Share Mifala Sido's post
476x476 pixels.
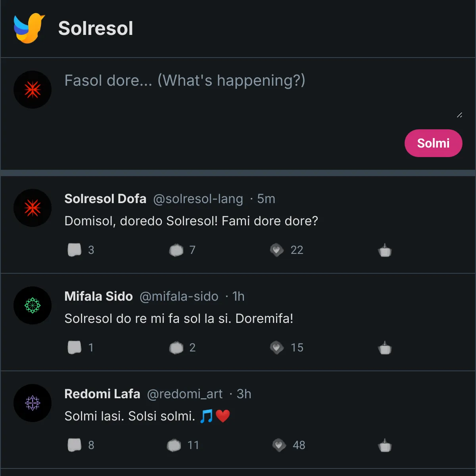click(384, 347)
